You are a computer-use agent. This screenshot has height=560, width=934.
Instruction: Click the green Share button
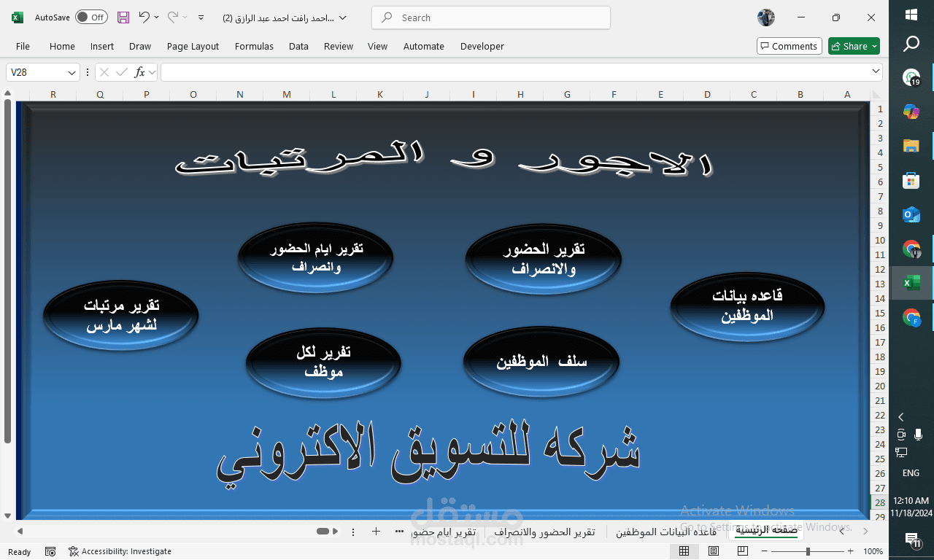pos(854,46)
